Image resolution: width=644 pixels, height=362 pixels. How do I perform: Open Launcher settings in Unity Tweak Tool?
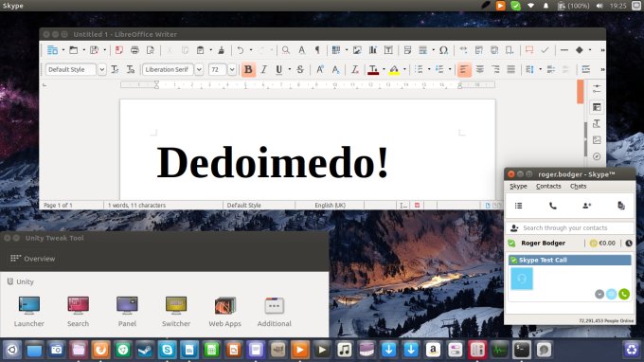coord(29,311)
